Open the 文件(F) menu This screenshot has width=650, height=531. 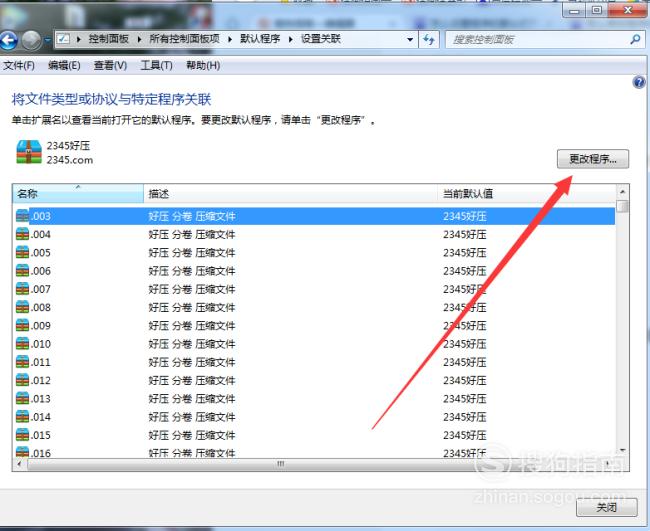19,65
